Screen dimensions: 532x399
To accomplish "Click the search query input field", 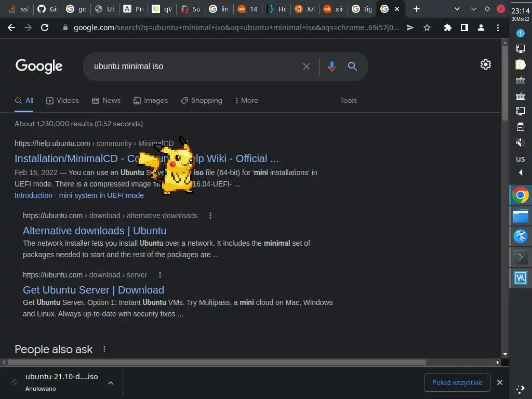I will (x=193, y=66).
